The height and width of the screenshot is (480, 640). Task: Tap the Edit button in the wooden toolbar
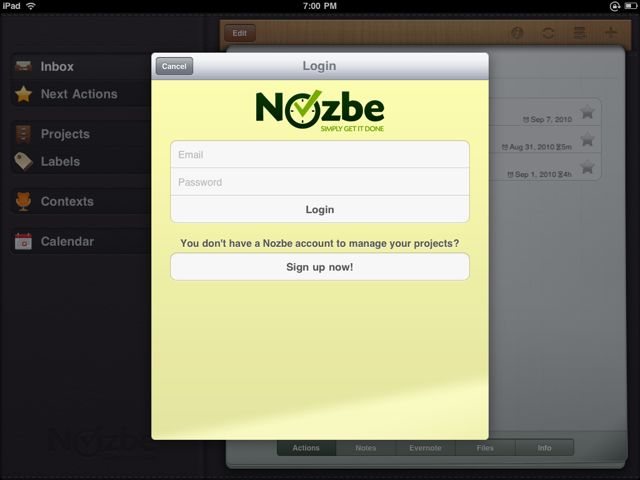tap(240, 33)
